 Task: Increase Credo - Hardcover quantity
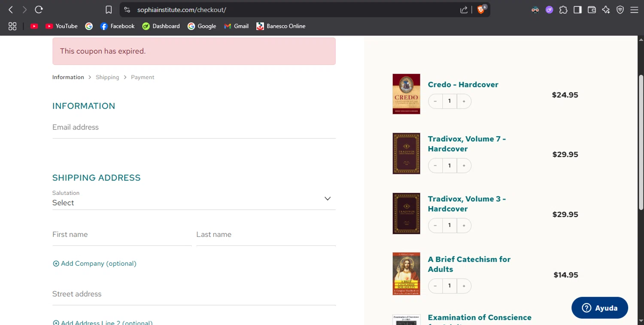464,101
